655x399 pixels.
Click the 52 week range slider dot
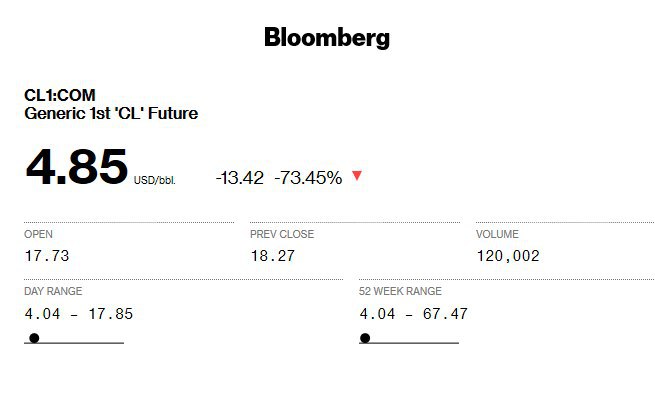(365, 338)
